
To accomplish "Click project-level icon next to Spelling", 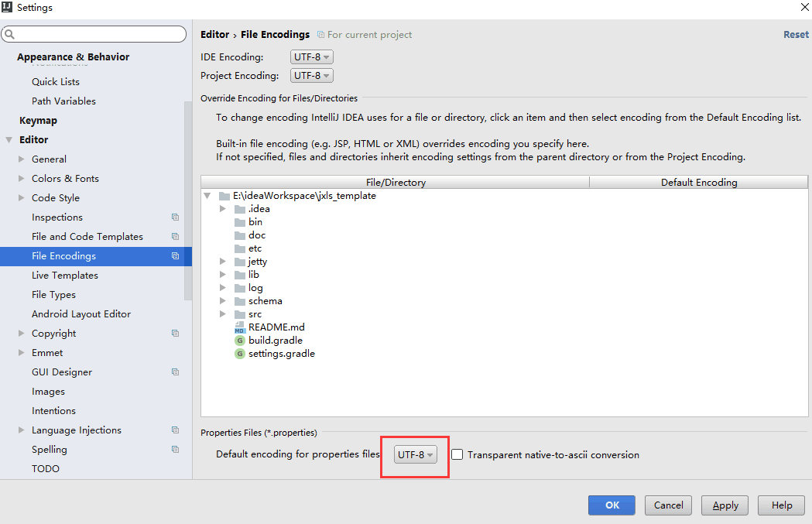I will pos(175,449).
